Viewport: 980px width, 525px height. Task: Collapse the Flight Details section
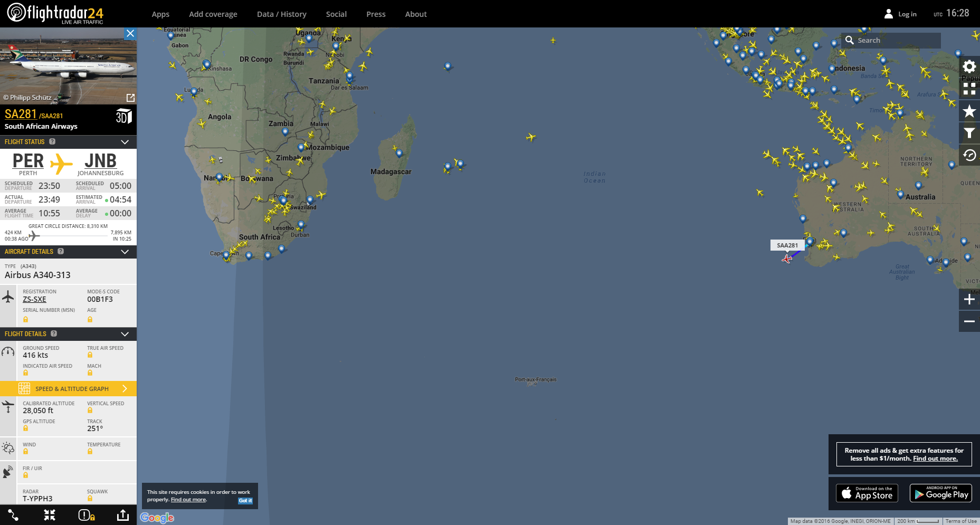coord(125,334)
